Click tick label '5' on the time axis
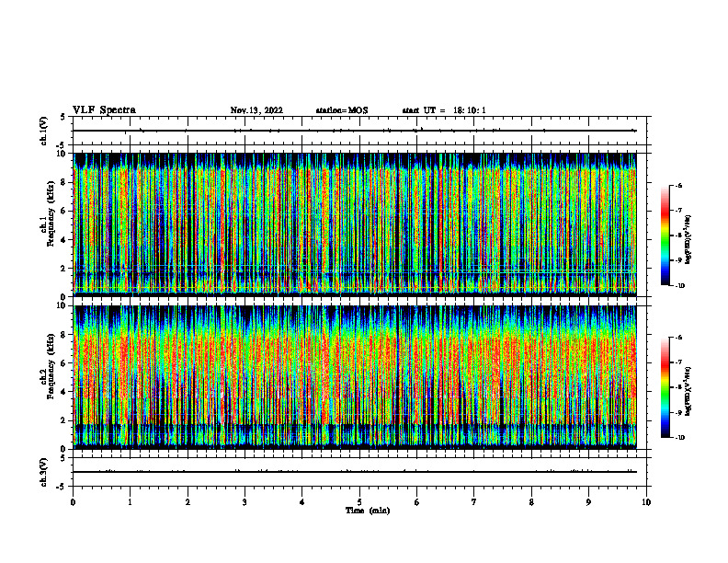Viewport: 728px width, 563px height. tap(359, 502)
